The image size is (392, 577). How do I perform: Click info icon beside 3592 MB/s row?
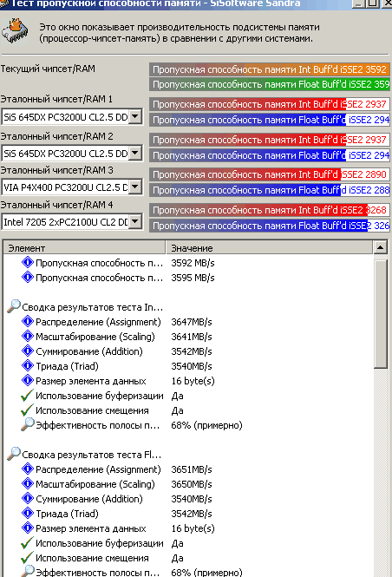click(x=28, y=263)
